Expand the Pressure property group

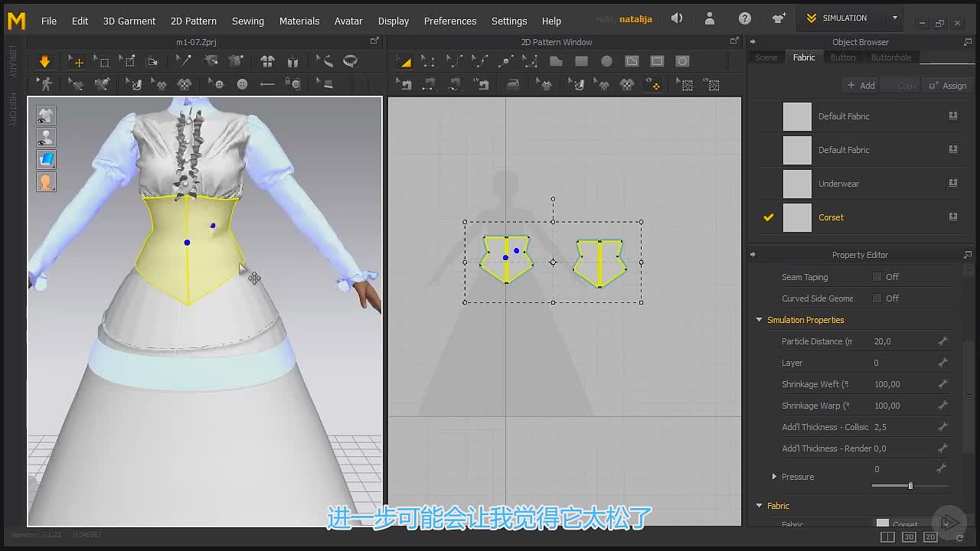coord(774,477)
